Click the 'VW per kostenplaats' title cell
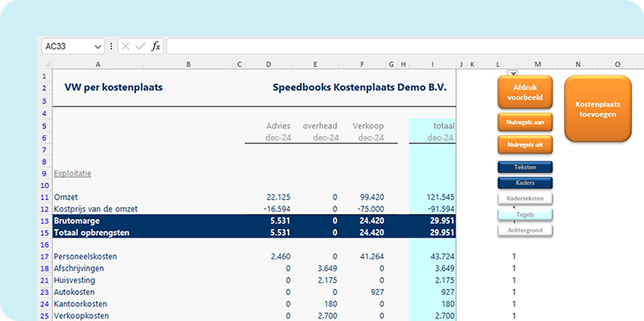The image size is (644, 321). (114, 88)
